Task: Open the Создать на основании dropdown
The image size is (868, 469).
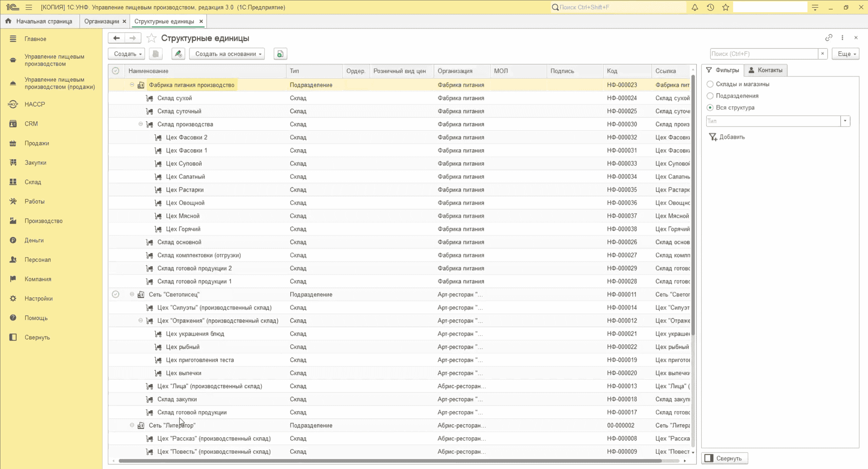Action: pyautogui.click(x=227, y=54)
